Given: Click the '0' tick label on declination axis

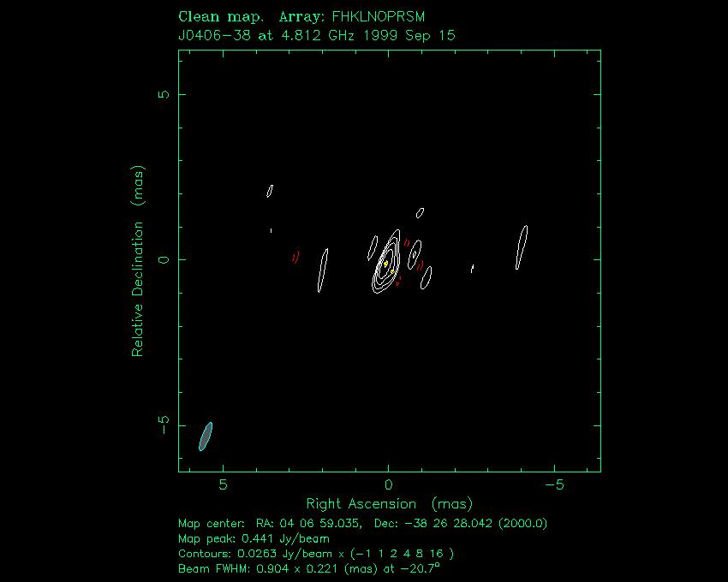Looking at the screenshot, I should [x=164, y=260].
